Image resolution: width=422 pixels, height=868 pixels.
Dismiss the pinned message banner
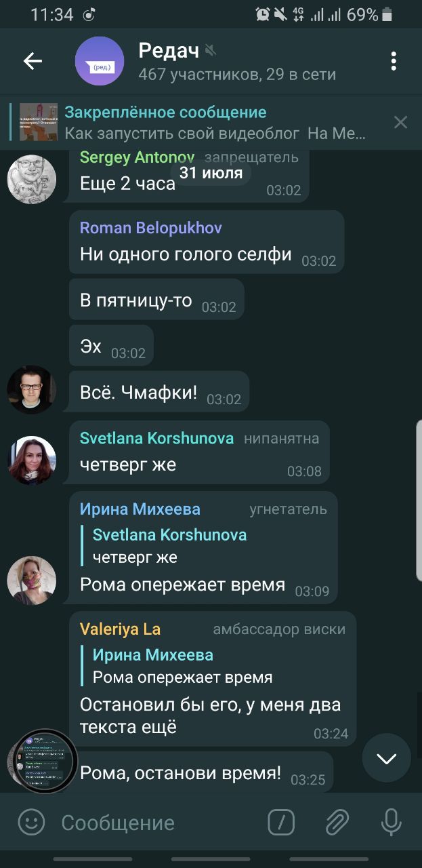(400, 122)
